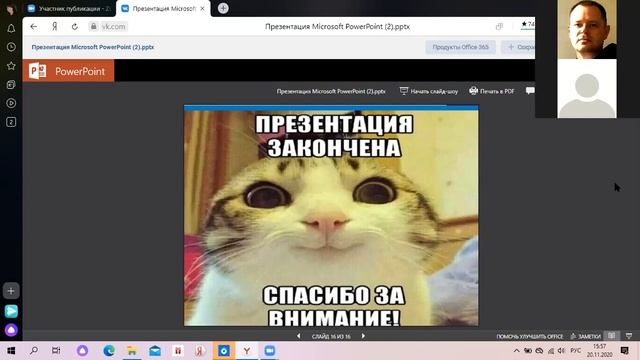
Task: Expand hidden system tray icons
Action: 516,351
